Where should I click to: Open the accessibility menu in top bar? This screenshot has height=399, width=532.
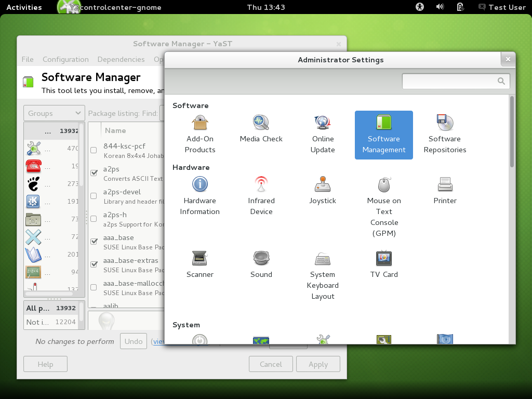(x=420, y=7)
